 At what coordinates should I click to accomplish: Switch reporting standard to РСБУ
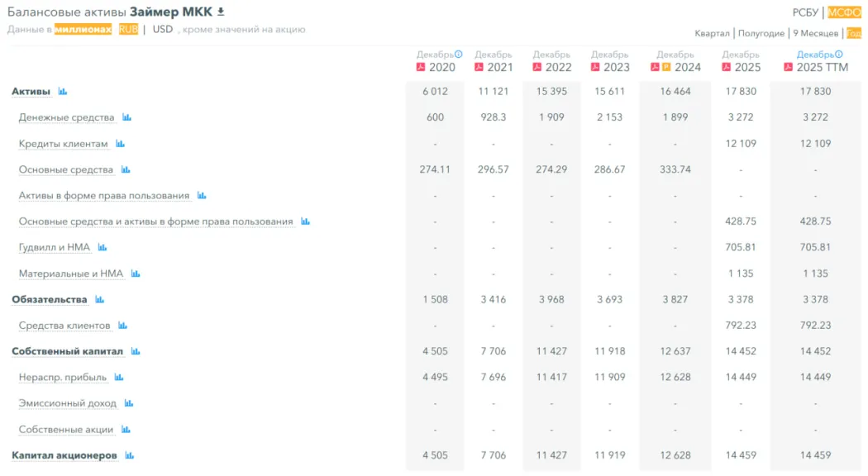pos(805,12)
